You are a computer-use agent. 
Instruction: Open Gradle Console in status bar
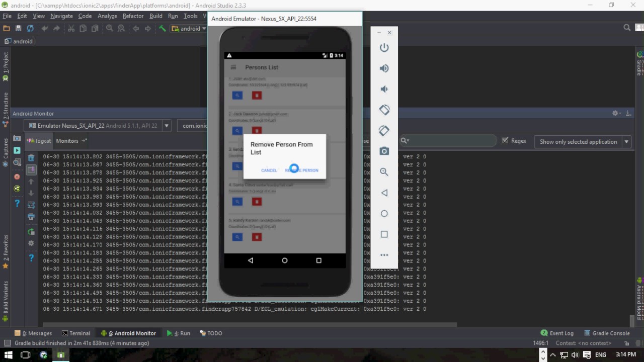click(607, 333)
